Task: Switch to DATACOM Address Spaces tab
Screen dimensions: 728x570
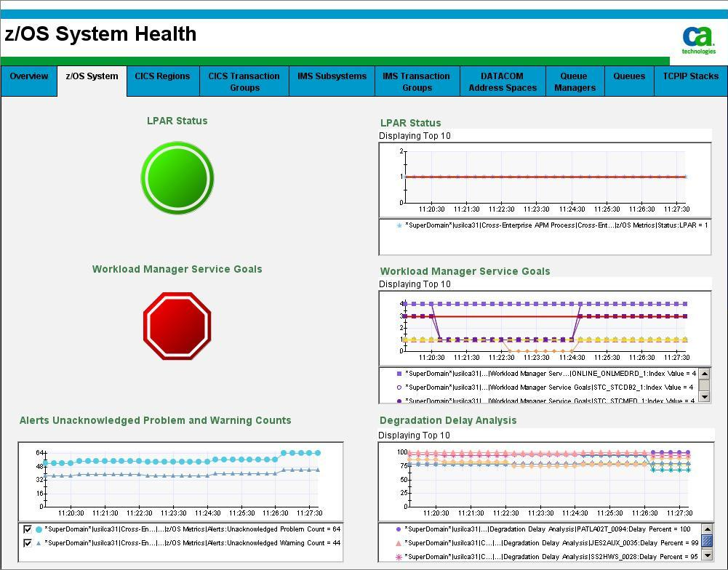Action: click(503, 81)
